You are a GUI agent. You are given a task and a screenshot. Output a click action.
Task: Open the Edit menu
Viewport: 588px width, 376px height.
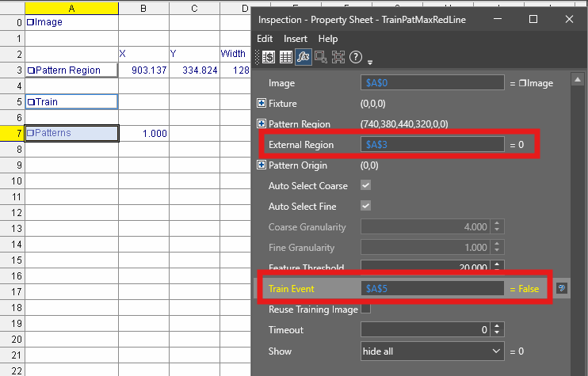[265, 39]
